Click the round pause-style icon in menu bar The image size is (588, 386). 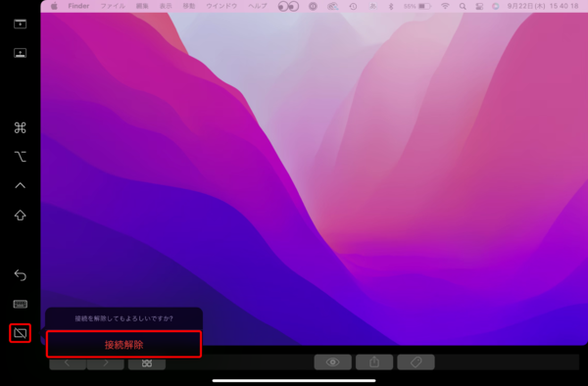pos(313,7)
